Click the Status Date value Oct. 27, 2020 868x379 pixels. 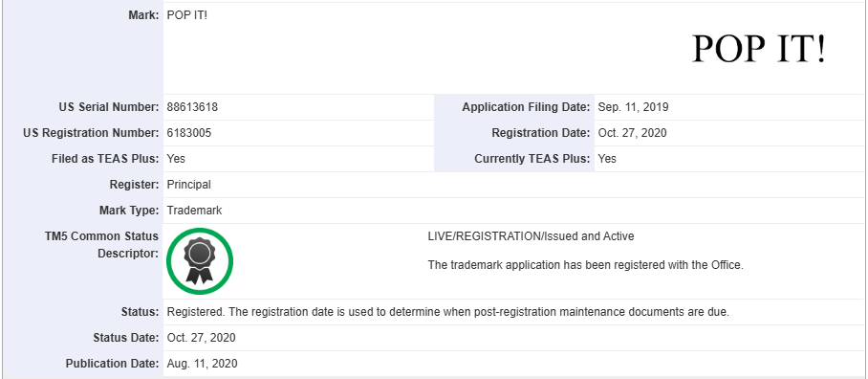coord(201,338)
